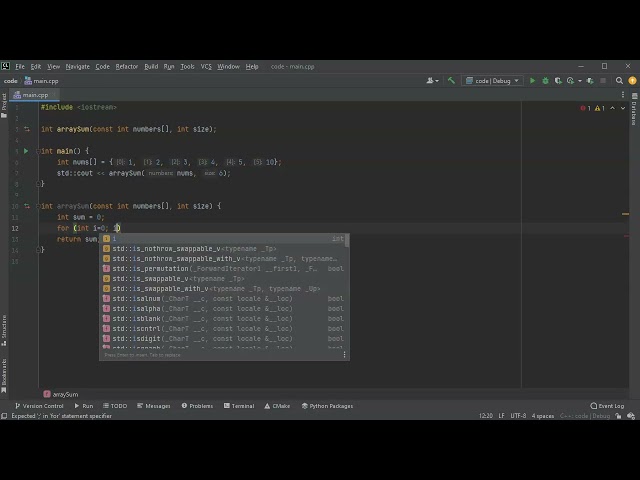Image resolution: width=640 pixels, height=480 pixels.
Task: Open the Version Control tool window
Action: click(x=39, y=406)
